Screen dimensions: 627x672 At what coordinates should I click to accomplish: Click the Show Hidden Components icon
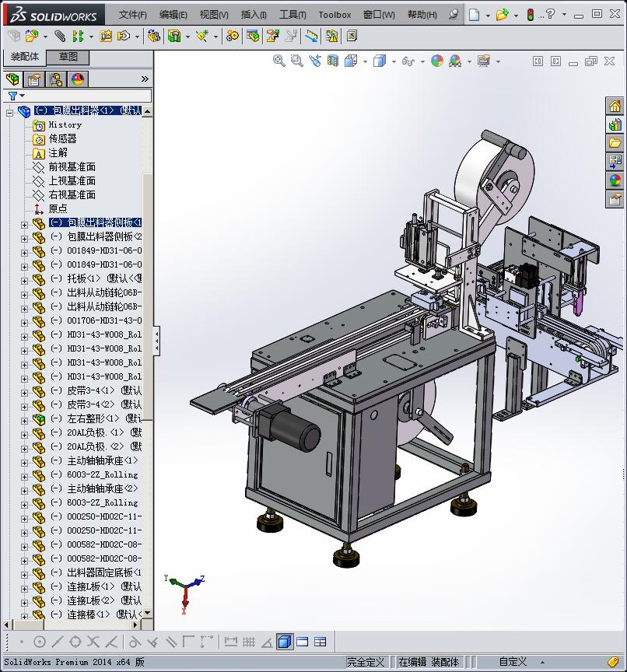click(154, 36)
